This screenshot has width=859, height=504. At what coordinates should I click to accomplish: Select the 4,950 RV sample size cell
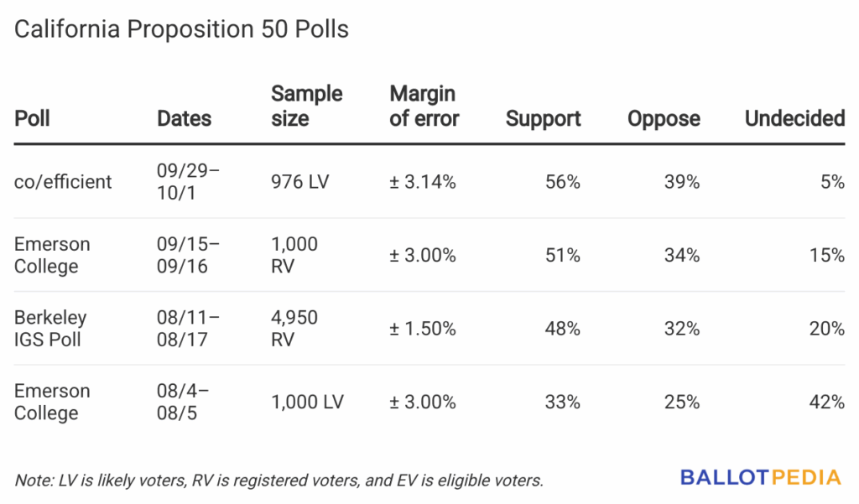click(x=294, y=329)
